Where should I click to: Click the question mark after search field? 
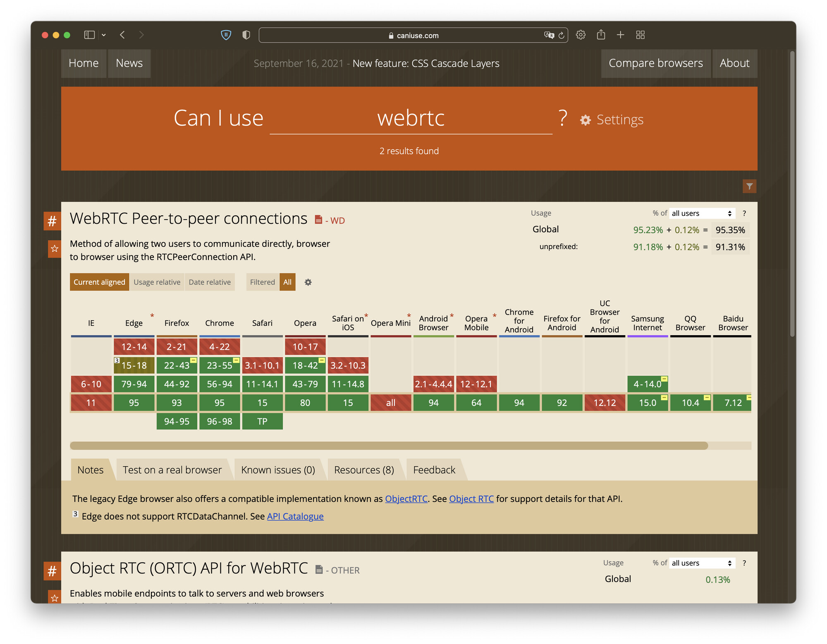click(x=562, y=118)
